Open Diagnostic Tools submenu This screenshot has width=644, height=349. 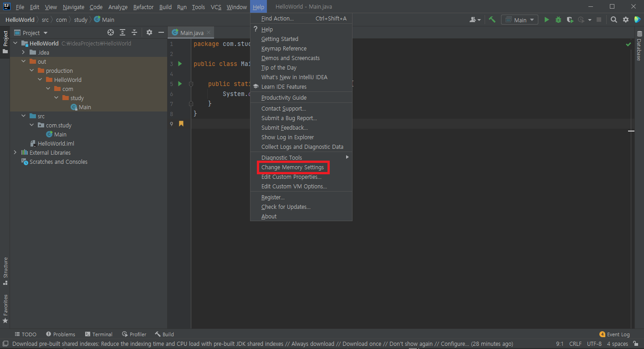[301, 157]
